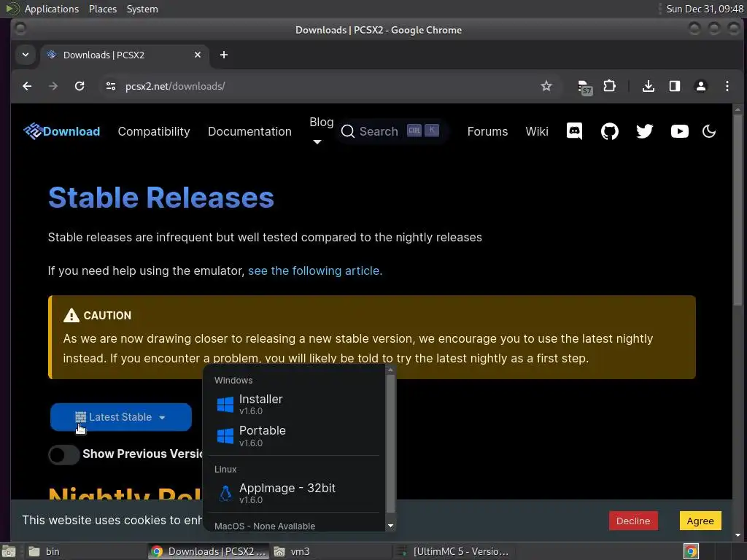Toggle Show Previous Versions switch
747x560 pixels.
pyautogui.click(x=64, y=455)
